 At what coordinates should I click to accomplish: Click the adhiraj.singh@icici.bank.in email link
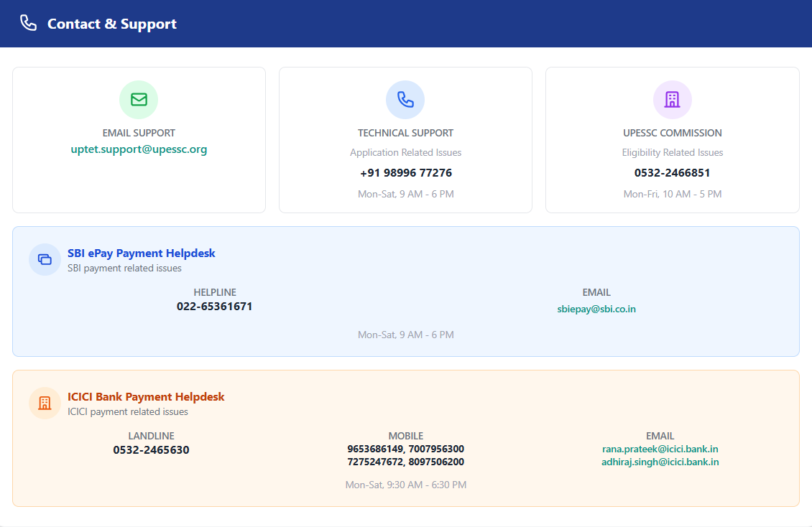(660, 462)
